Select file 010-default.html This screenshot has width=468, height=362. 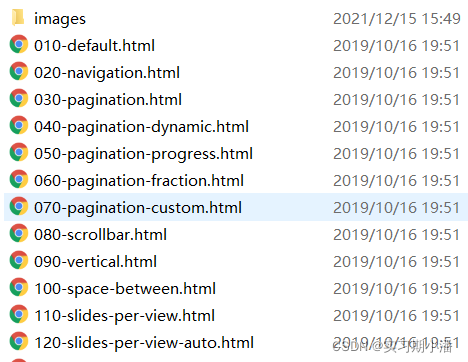click(x=94, y=45)
